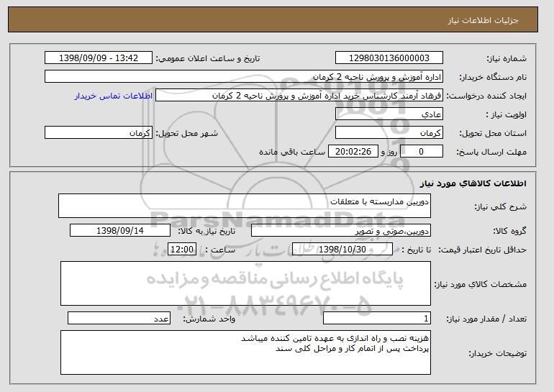Click the label استان محل تحویل

pyautogui.click(x=493, y=133)
